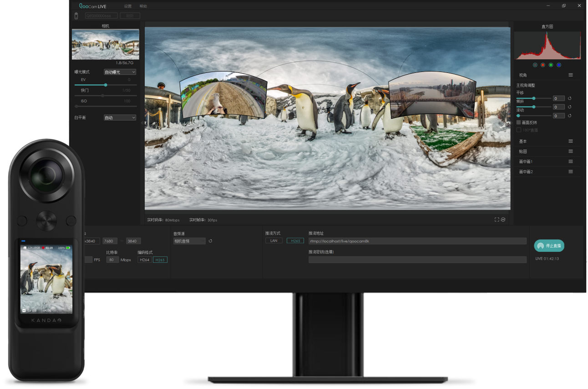Choose LAN streaming method

[x=274, y=241]
